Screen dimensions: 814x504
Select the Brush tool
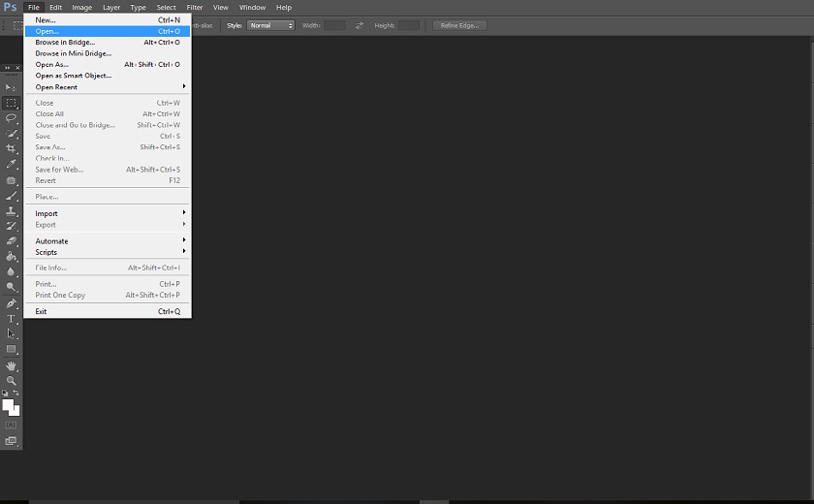(11, 196)
